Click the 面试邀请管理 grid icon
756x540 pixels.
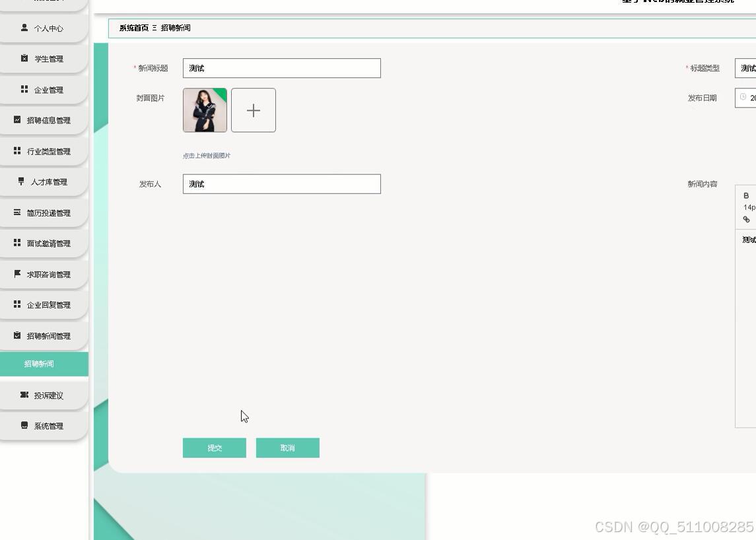[17, 242]
